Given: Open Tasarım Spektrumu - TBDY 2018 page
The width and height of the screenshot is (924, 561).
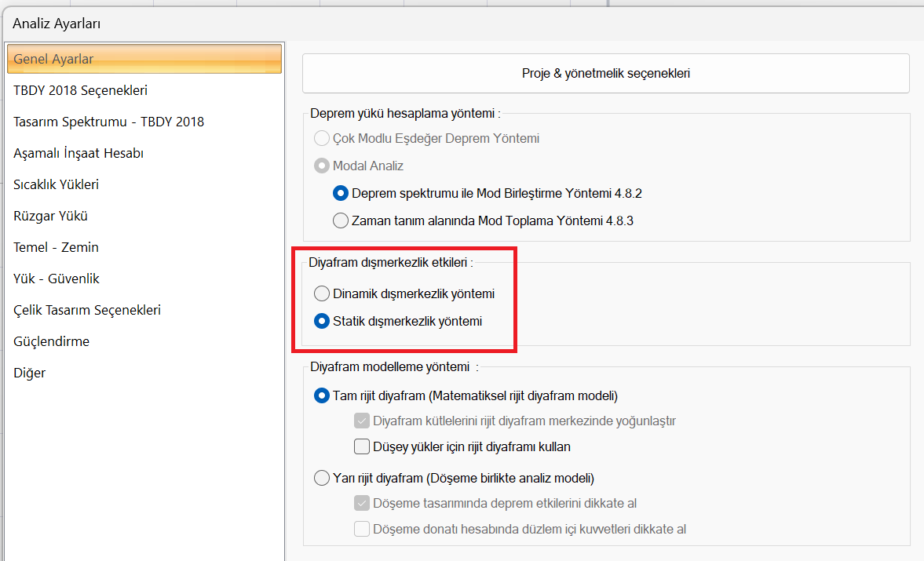Looking at the screenshot, I should 108,122.
